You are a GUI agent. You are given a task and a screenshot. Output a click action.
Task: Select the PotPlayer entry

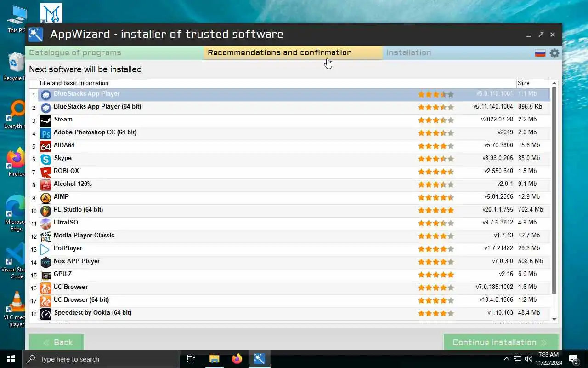tap(68, 248)
